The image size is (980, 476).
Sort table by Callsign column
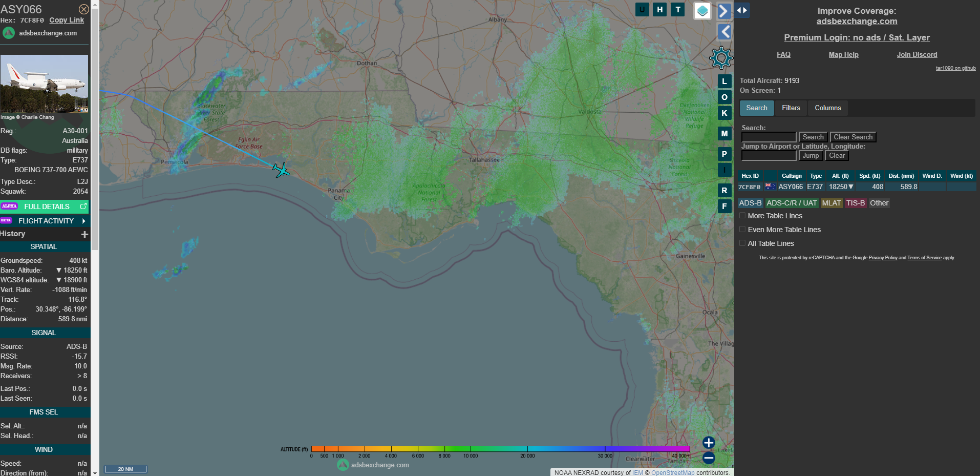coord(792,176)
